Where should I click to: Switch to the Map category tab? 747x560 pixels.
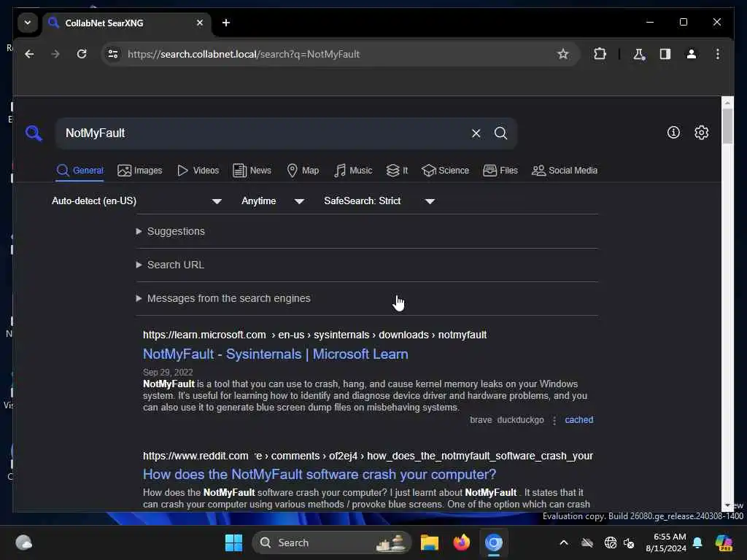[x=303, y=171]
